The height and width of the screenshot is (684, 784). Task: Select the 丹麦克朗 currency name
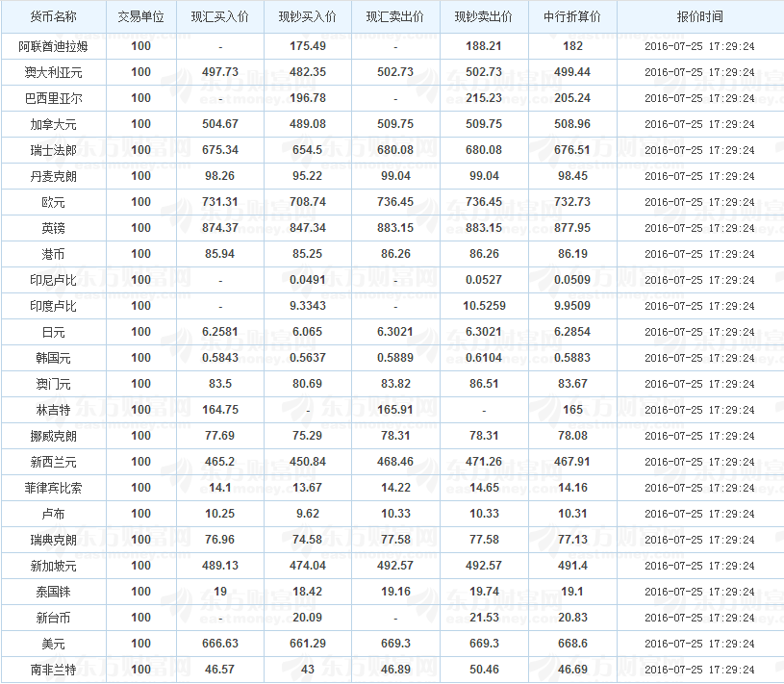pyautogui.click(x=54, y=176)
